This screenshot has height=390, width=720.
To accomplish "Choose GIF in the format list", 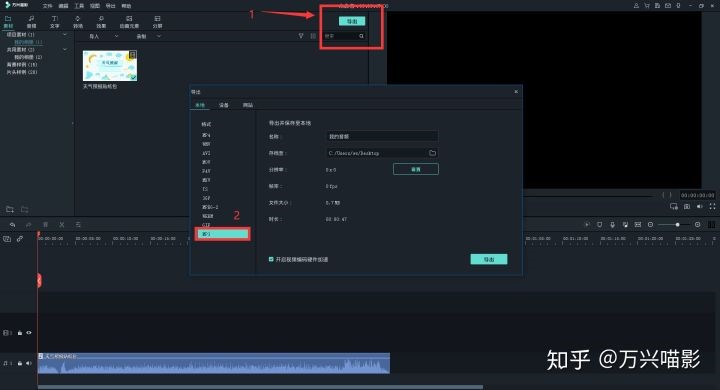I will click(206, 225).
